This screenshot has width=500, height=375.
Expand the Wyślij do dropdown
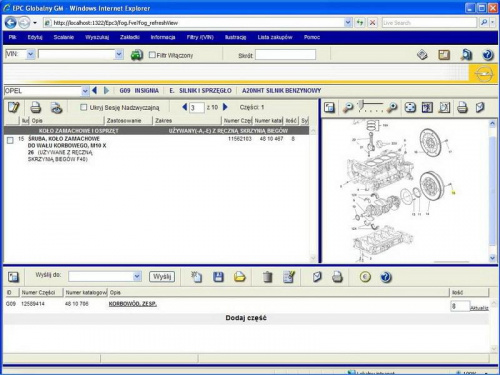[x=137, y=276]
